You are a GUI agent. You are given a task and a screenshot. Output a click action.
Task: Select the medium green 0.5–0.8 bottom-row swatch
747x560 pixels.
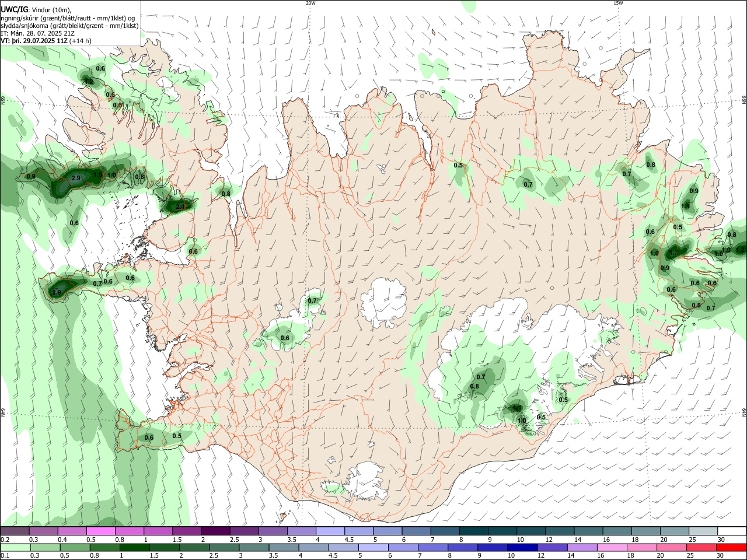75,548
